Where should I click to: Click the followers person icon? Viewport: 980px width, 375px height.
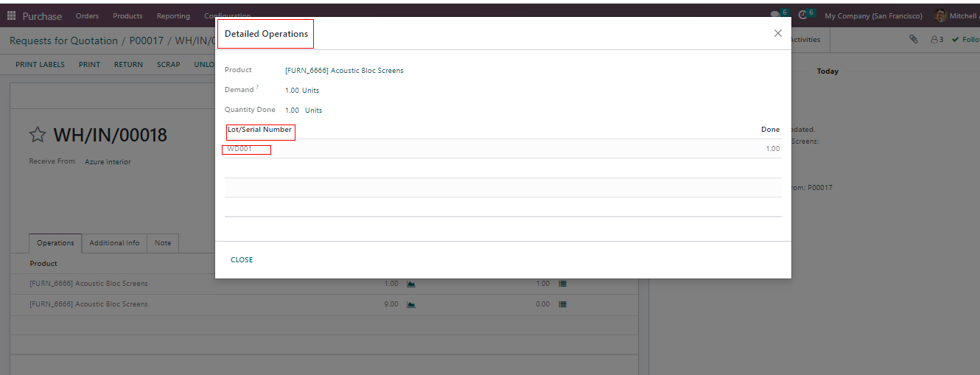[x=936, y=40]
